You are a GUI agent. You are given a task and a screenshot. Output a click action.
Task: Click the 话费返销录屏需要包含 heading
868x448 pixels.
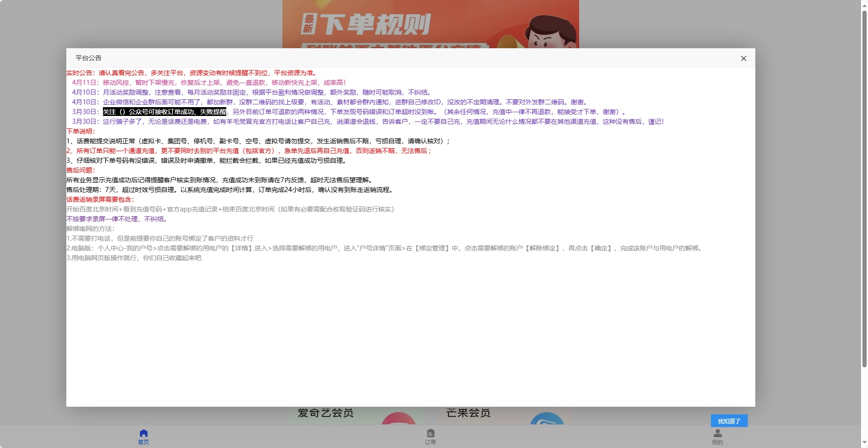[100, 199]
